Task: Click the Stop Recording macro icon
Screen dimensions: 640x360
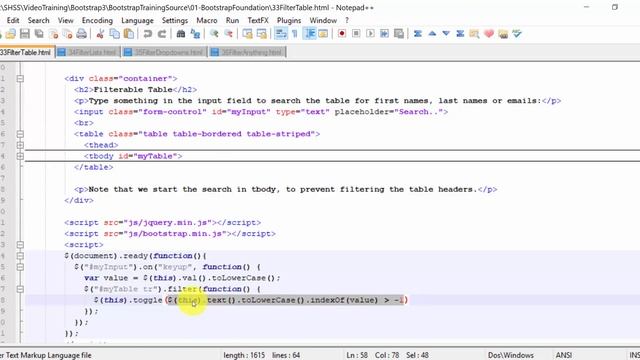Action: click(x=356, y=34)
